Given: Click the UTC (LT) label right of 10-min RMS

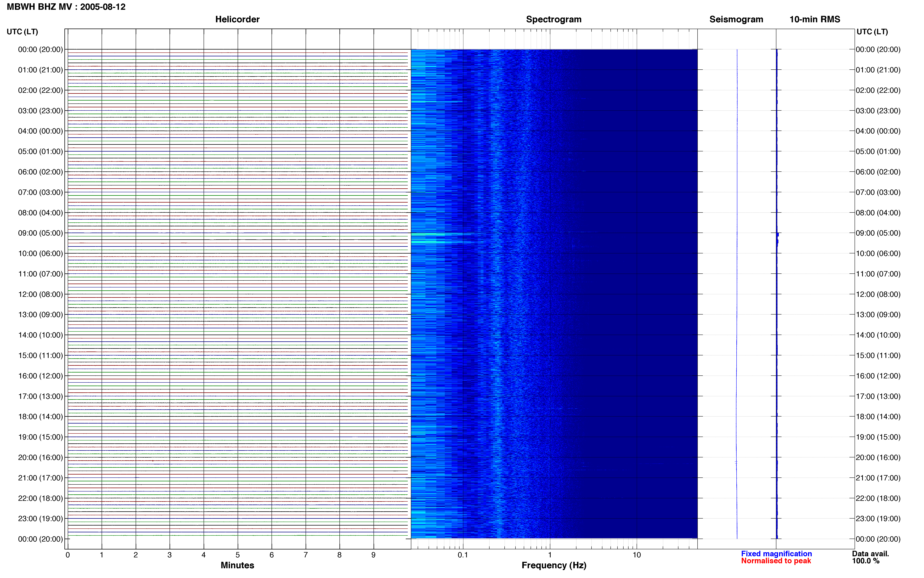Looking at the screenshot, I should [x=872, y=32].
